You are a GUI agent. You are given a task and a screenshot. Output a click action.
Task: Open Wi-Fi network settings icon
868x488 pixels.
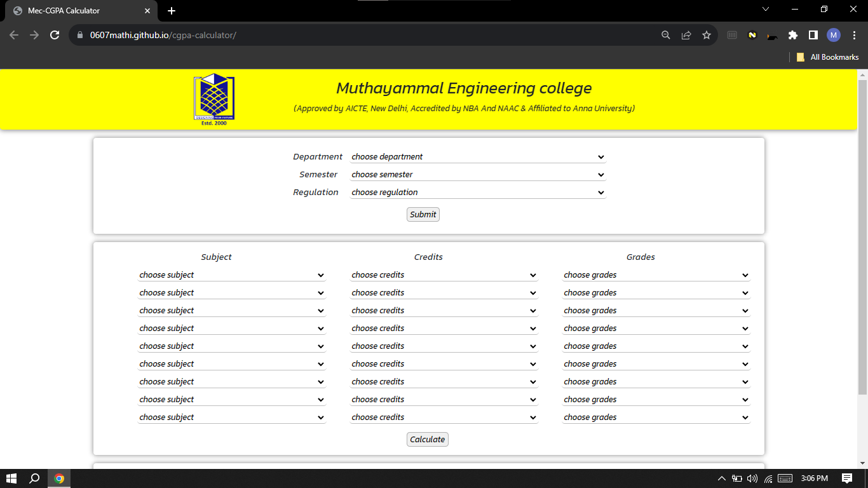pyautogui.click(x=768, y=478)
